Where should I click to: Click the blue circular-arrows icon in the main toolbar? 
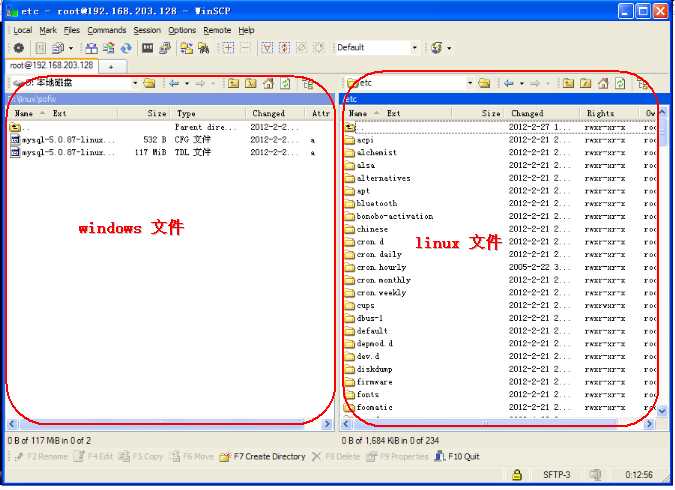126,48
